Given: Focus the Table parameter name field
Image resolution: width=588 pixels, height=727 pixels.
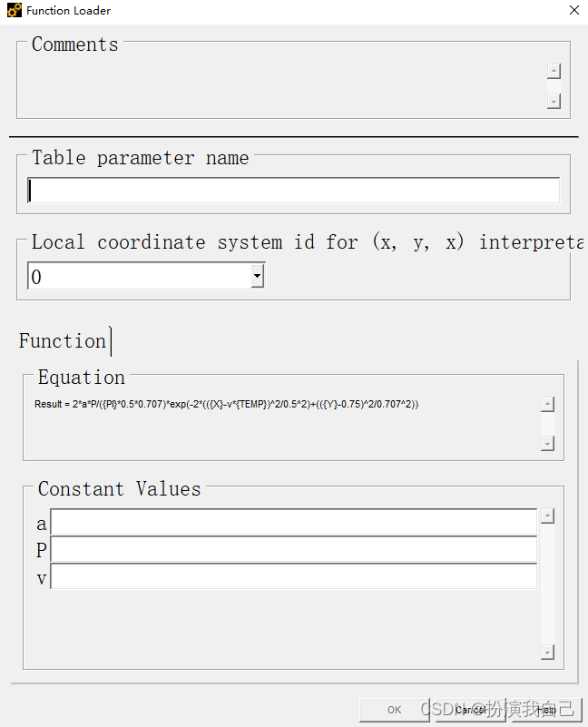Looking at the screenshot, I should coord(294,190).
